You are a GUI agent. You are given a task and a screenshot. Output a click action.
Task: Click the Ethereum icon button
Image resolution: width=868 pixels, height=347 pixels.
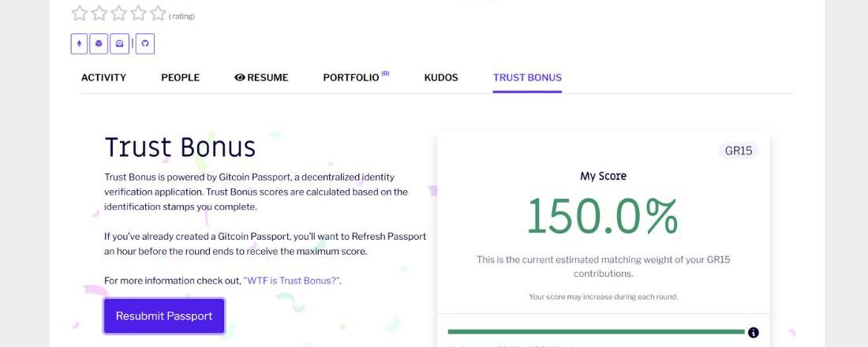click(79, 43)
